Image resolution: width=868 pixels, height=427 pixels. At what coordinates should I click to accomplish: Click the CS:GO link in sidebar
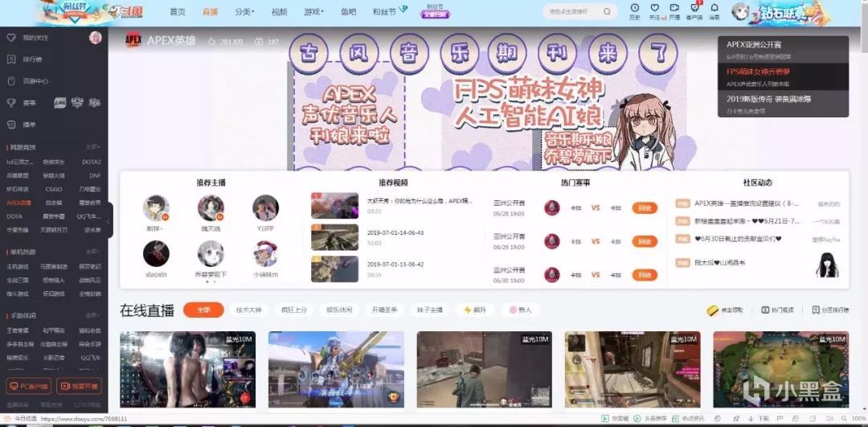53,189
